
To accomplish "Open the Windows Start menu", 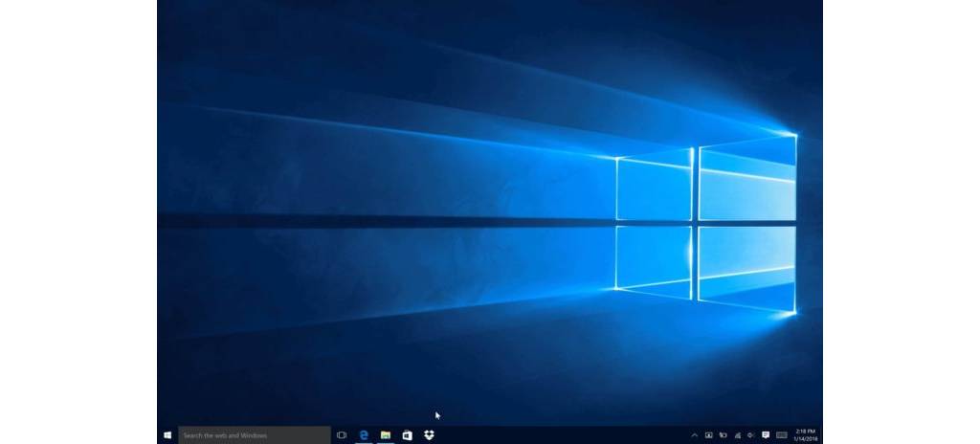I will (167, 435).
